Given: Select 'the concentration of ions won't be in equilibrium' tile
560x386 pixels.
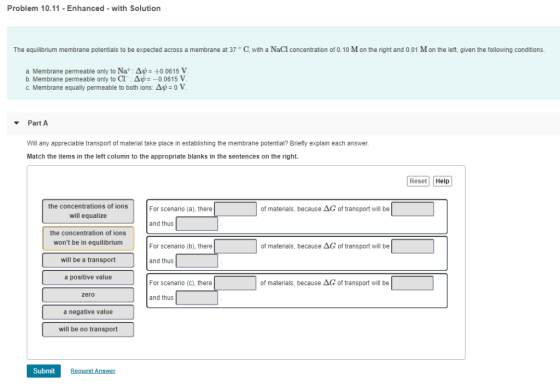Looking at the screenshot, I should (88, 238).
